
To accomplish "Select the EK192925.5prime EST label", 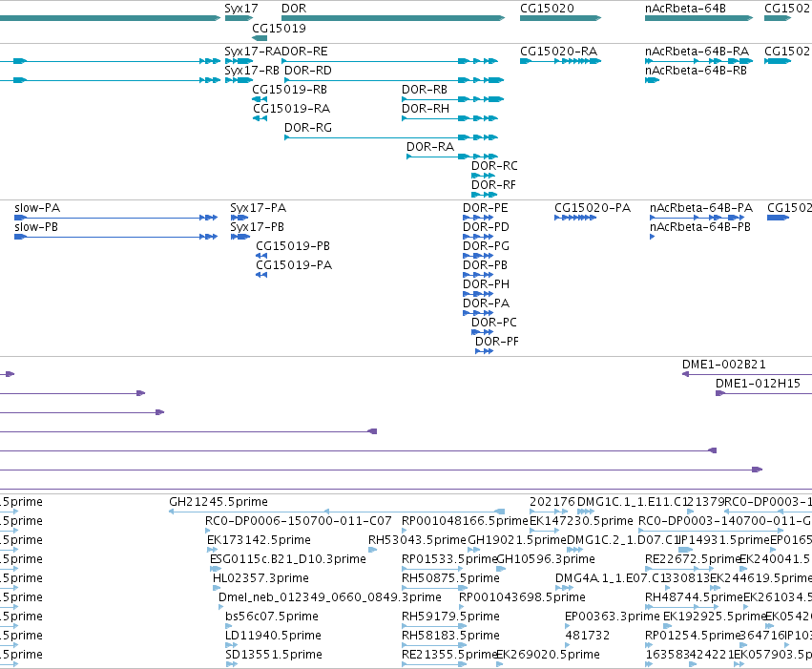I will [714, 617].
